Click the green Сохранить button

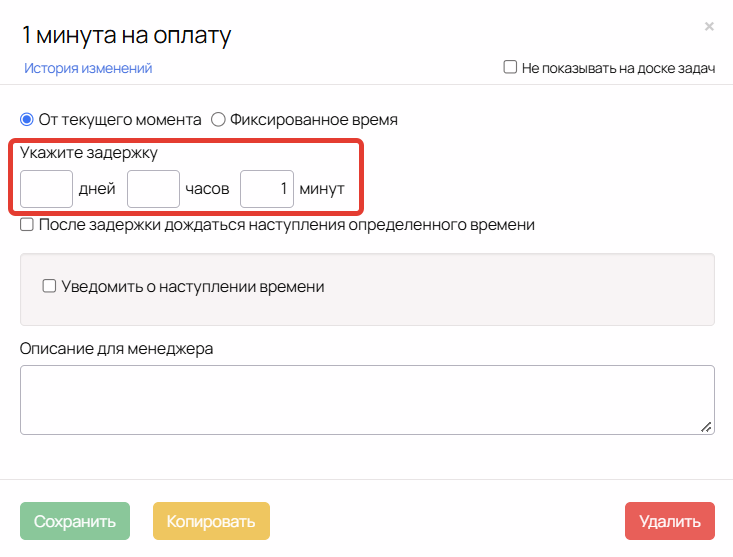tap(75, 521)
